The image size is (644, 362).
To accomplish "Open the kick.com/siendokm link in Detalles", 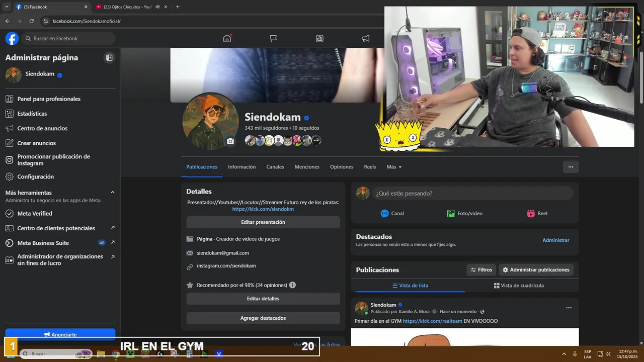I will tap(263, 209).
